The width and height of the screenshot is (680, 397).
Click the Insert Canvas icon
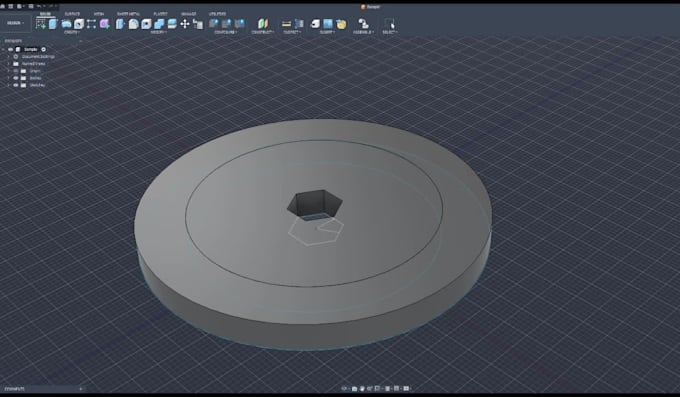(x=328, y=24)
